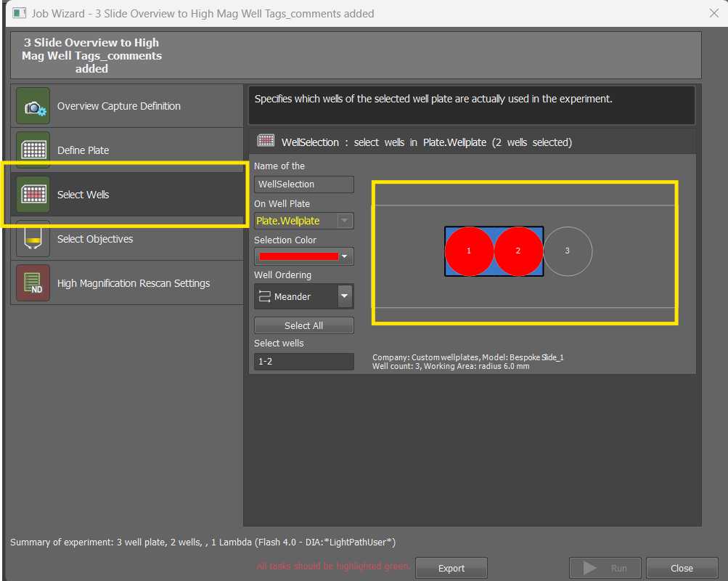Click the Select wells input field
Screen dimensions: 728x581
pos(303,361)
